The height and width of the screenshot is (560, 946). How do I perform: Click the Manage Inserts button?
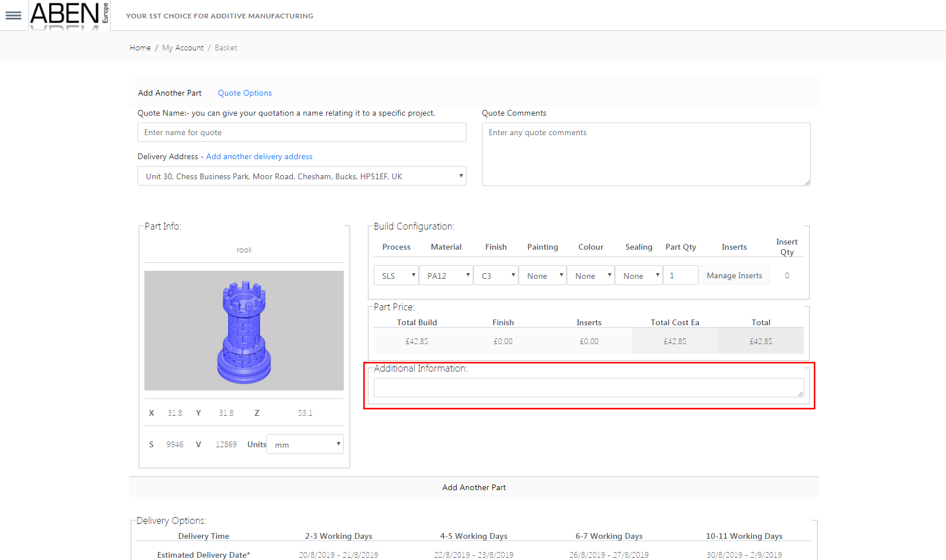(x=734, y=275)
